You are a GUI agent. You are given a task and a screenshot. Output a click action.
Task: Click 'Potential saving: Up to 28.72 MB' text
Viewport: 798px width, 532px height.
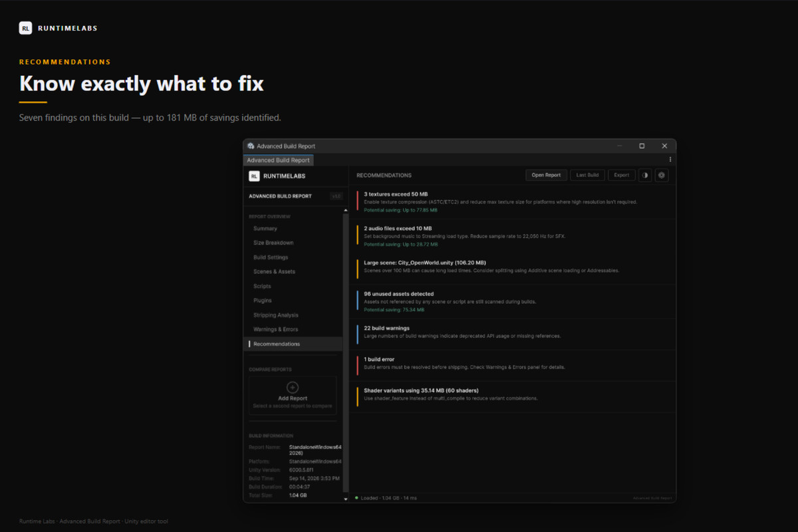400,244
